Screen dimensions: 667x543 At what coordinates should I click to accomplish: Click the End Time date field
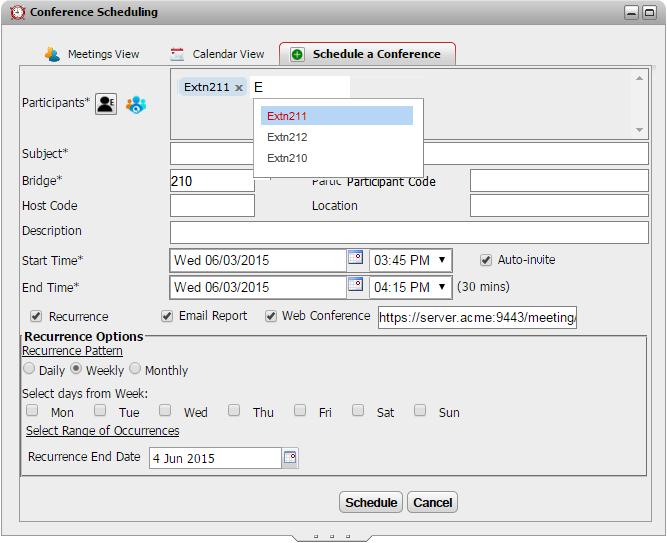pyautogui.click(x=258, y=287)
